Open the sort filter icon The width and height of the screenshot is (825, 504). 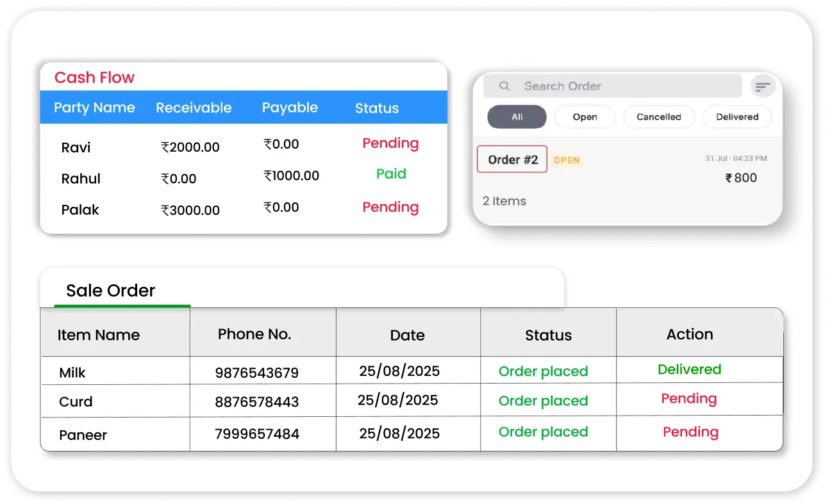point(762,86)
